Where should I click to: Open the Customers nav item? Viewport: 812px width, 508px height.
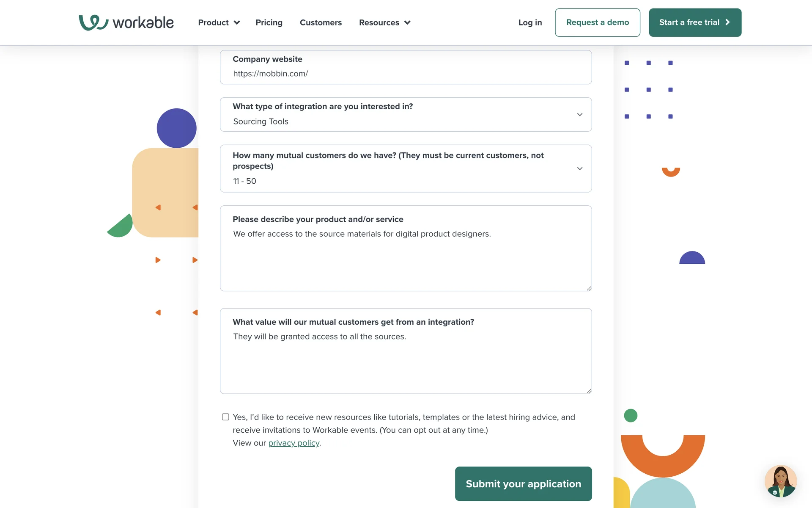321,23
